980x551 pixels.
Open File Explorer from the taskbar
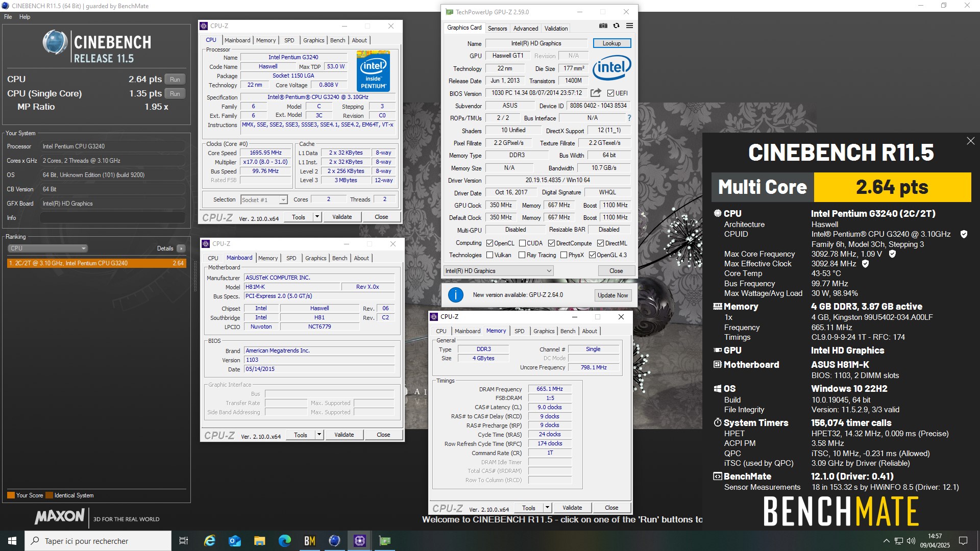260,541
